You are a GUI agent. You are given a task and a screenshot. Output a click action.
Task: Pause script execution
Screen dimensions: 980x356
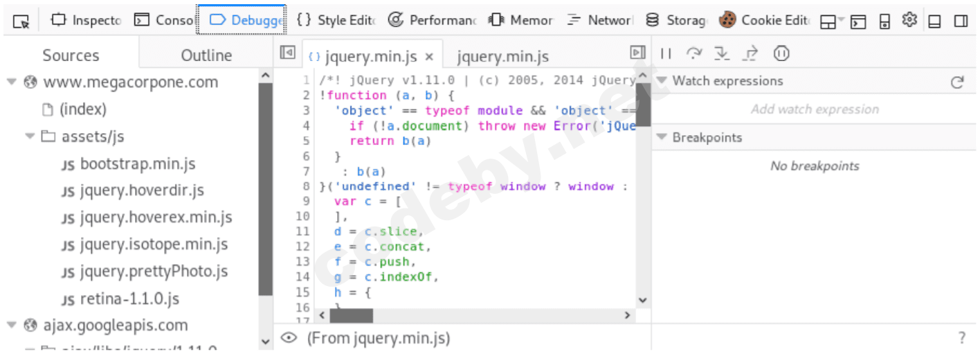pyautogui.click(x=666, y=53)
